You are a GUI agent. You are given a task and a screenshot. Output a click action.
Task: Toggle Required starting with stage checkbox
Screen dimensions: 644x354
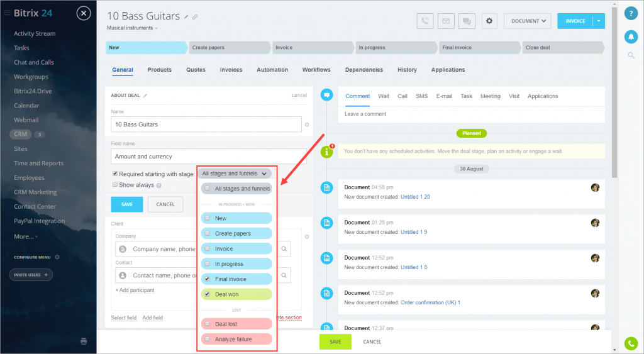coord(115,174)
